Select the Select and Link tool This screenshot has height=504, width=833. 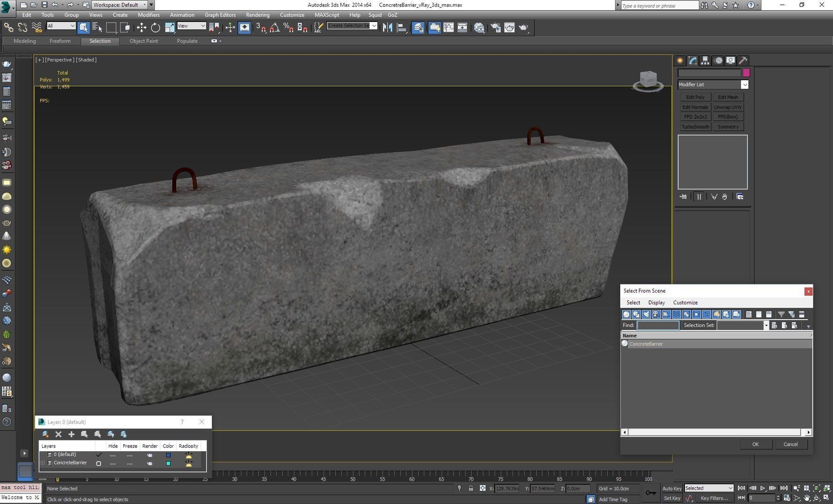pos(8,28)
